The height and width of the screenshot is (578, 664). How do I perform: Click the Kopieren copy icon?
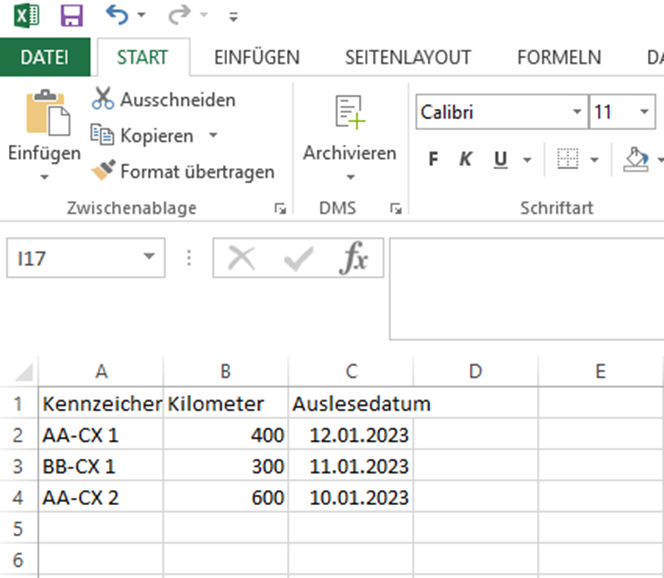pyautogui.click(x=103, y=135)
